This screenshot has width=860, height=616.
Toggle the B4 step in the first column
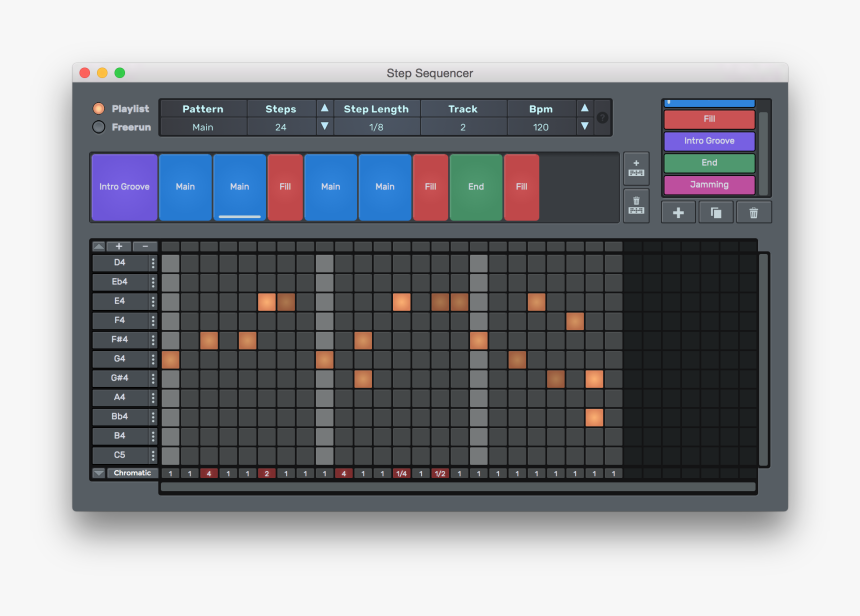(x=171, y=437)
